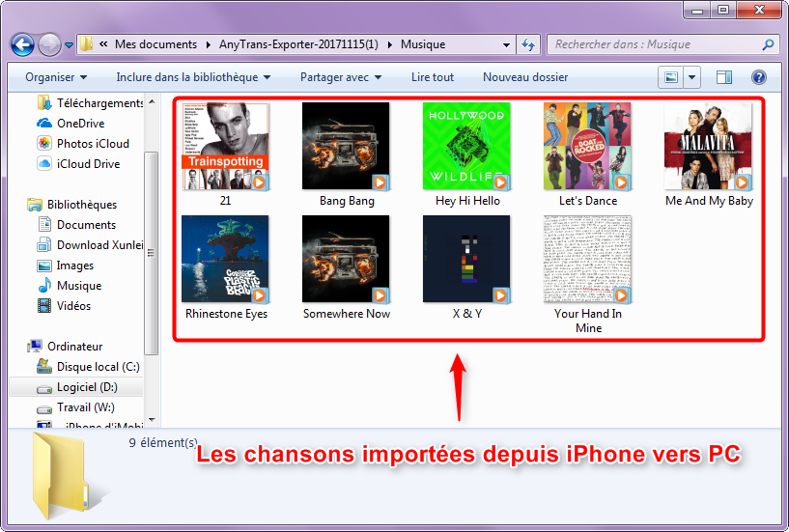
Task: Click the Lire tout button
Action: click(x=433, y=77)
